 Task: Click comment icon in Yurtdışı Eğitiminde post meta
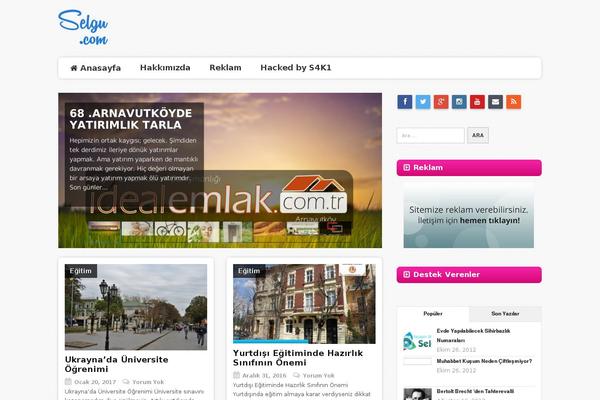[296, 375]
